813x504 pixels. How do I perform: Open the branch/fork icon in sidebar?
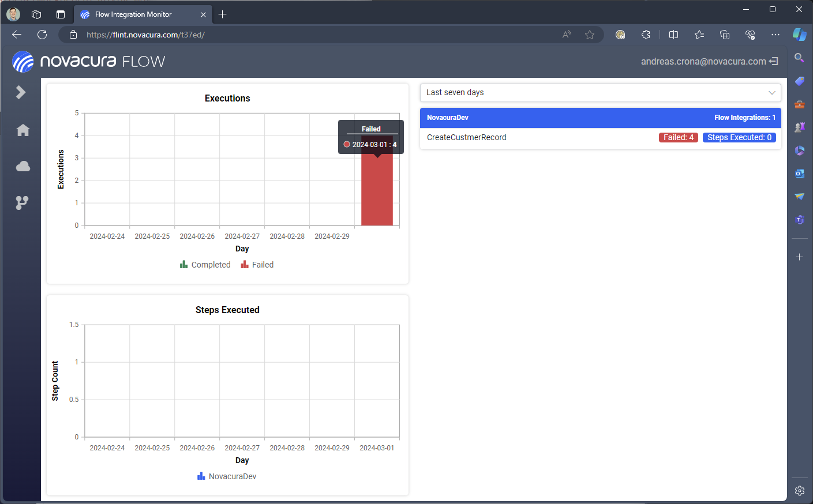(22, 202)
